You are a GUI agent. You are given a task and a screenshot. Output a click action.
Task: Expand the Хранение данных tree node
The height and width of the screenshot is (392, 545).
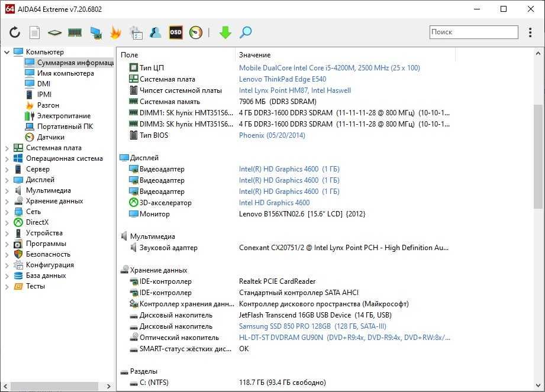(7, 202)
